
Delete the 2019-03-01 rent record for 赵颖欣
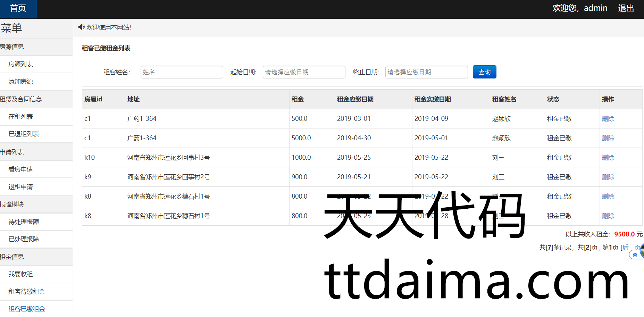pyautogui.click(x=608, y=119)
